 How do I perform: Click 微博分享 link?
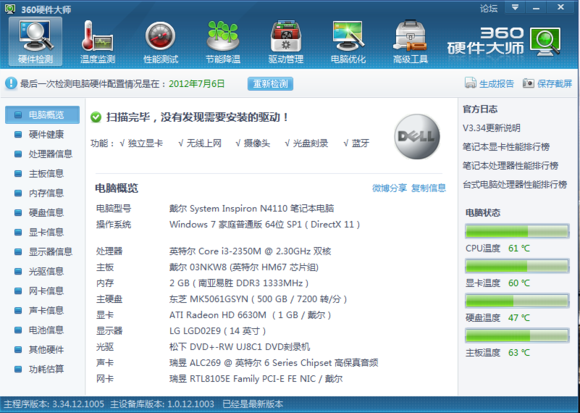pos(390,188)
